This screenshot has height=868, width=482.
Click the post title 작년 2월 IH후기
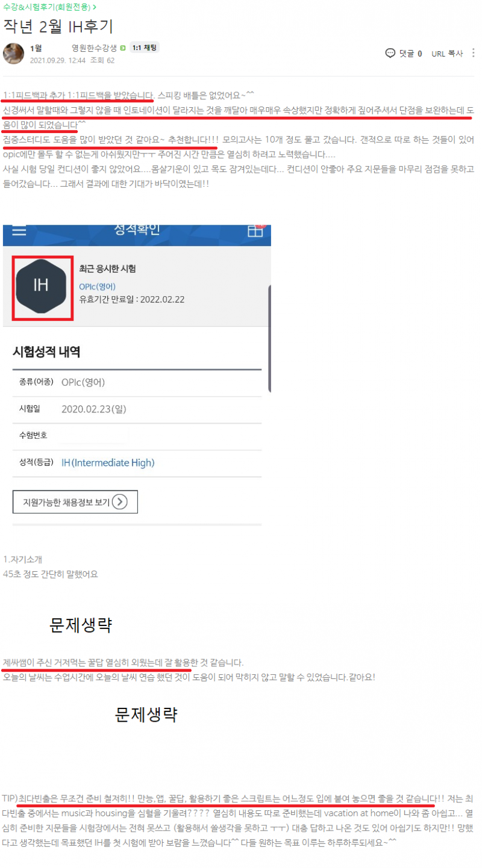[x=58, y=26]
